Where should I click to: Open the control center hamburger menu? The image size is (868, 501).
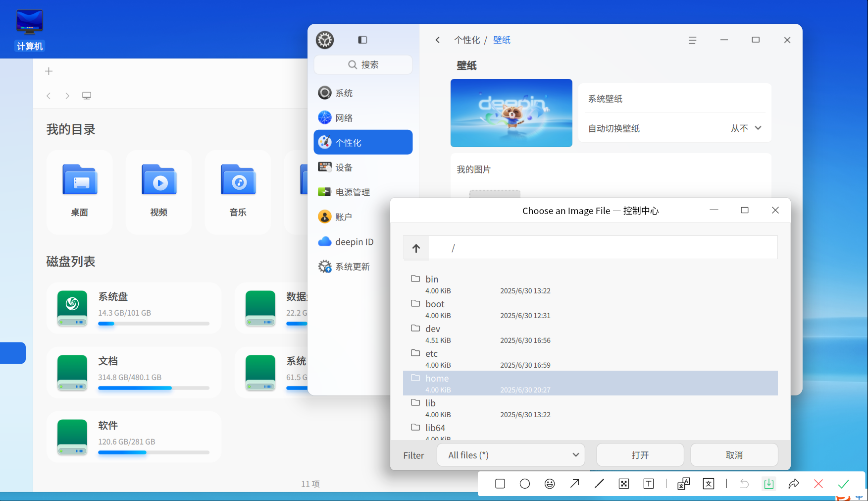tap(692, 40)
